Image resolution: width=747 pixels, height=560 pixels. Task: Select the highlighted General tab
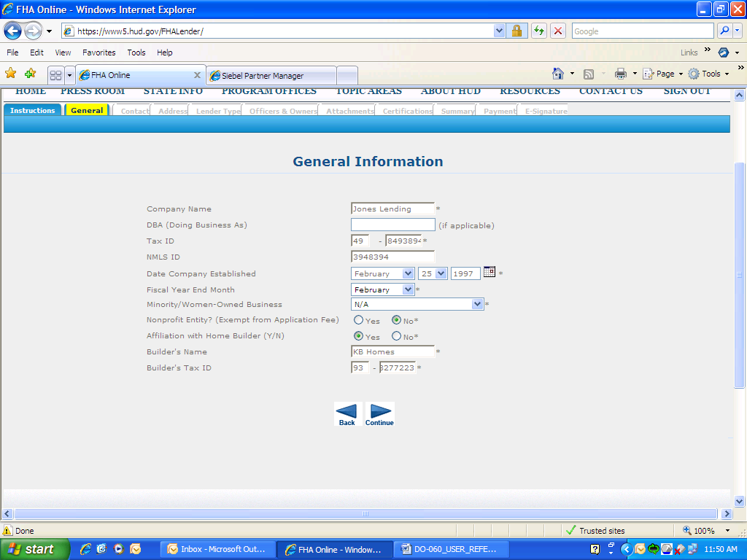[x=87, y=110]
